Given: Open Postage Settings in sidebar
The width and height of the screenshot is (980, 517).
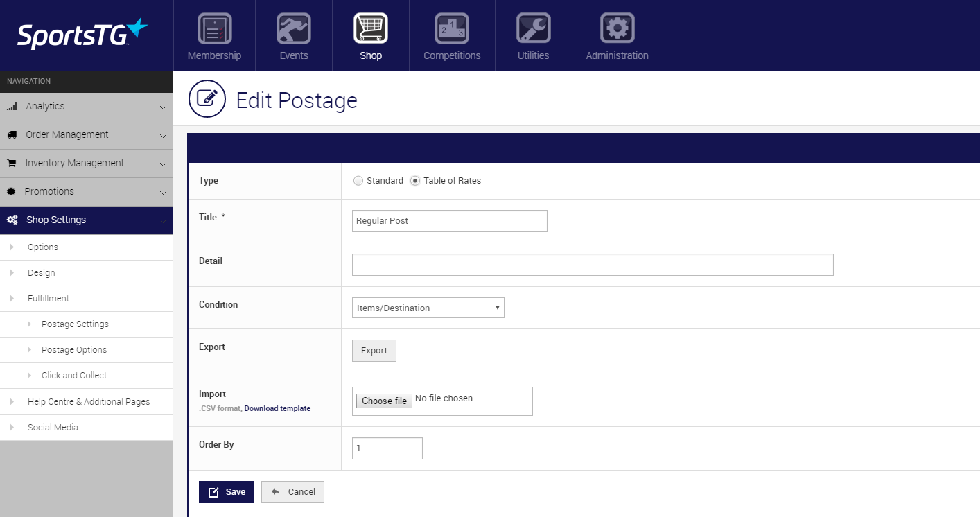Looking at the screenshot, I should 75,324.
